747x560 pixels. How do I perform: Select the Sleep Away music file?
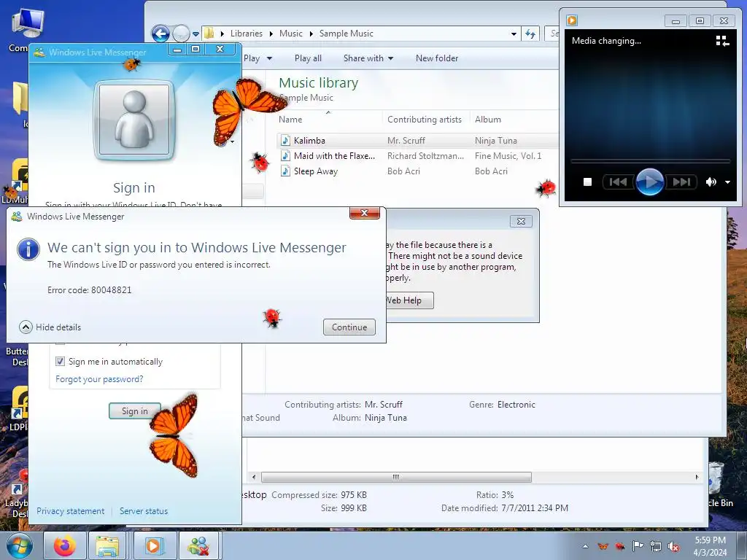315,171
